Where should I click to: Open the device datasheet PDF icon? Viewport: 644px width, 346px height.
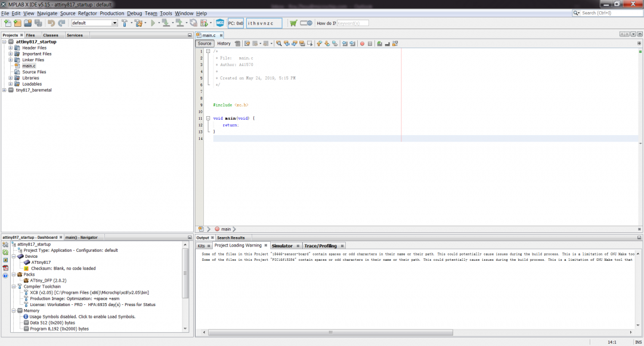pyautogui.click(x=5, y=268)
